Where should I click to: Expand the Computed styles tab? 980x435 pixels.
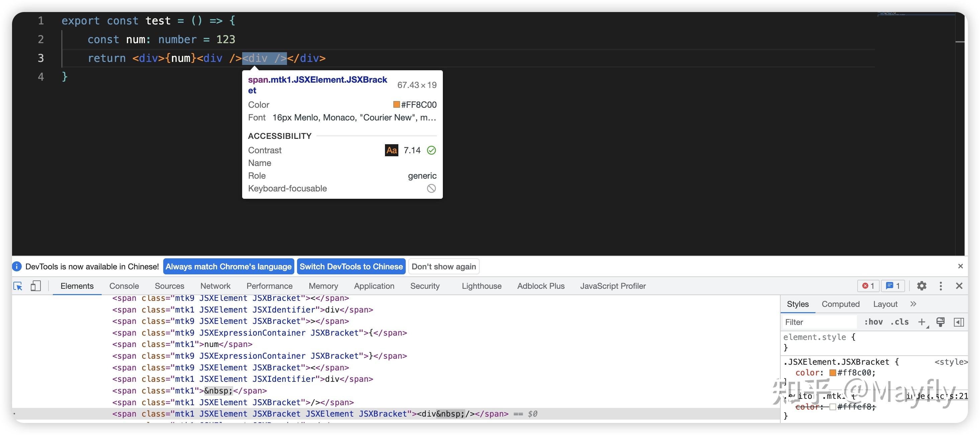[x=842, y=304]
